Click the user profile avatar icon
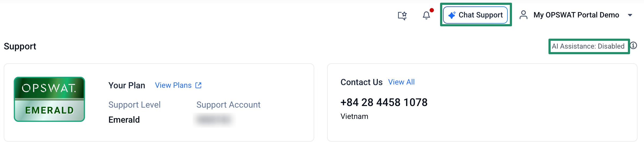The width and height of the screenshot is (644, 146). [x=523, y=15]
